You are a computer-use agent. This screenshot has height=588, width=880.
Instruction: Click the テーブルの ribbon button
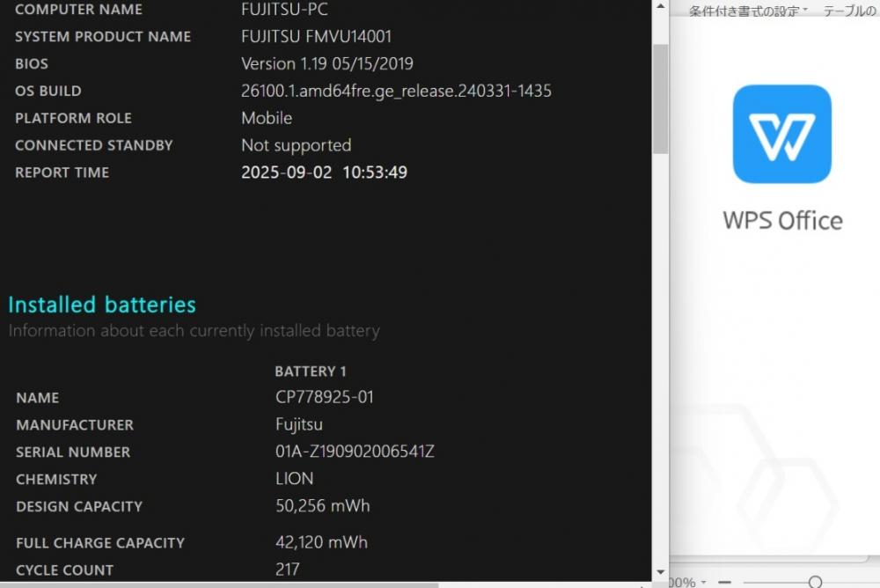851,11
